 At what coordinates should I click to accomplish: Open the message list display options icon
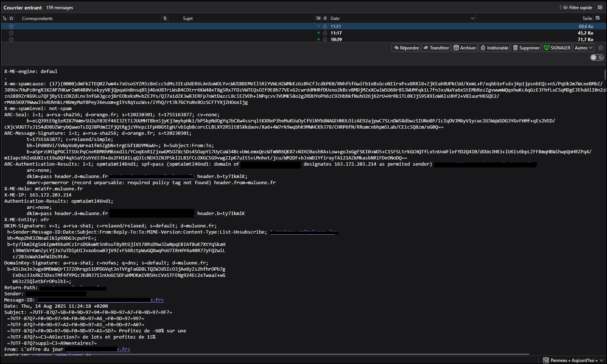point(600,7)
